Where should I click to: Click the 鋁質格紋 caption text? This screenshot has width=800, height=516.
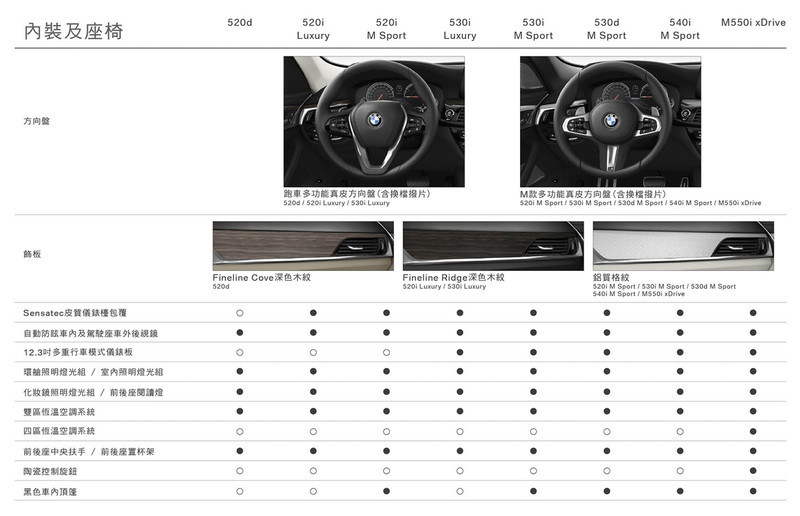coord(611,277)
